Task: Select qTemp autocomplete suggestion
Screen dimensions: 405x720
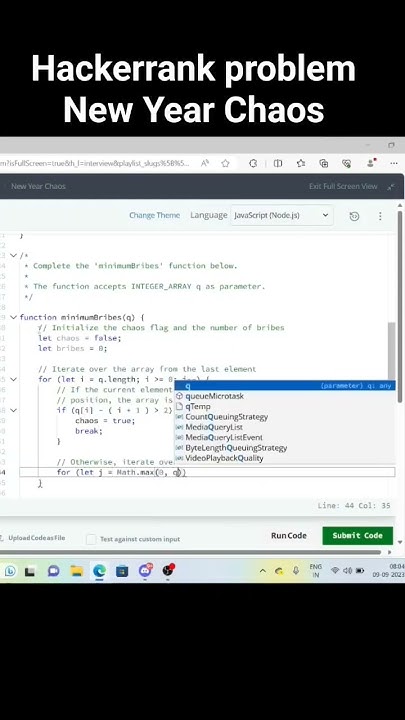Action: click(285, 406)
